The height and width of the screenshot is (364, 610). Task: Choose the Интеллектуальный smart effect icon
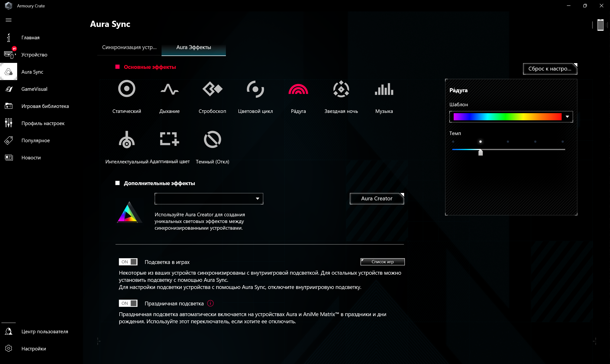point(127,139)
